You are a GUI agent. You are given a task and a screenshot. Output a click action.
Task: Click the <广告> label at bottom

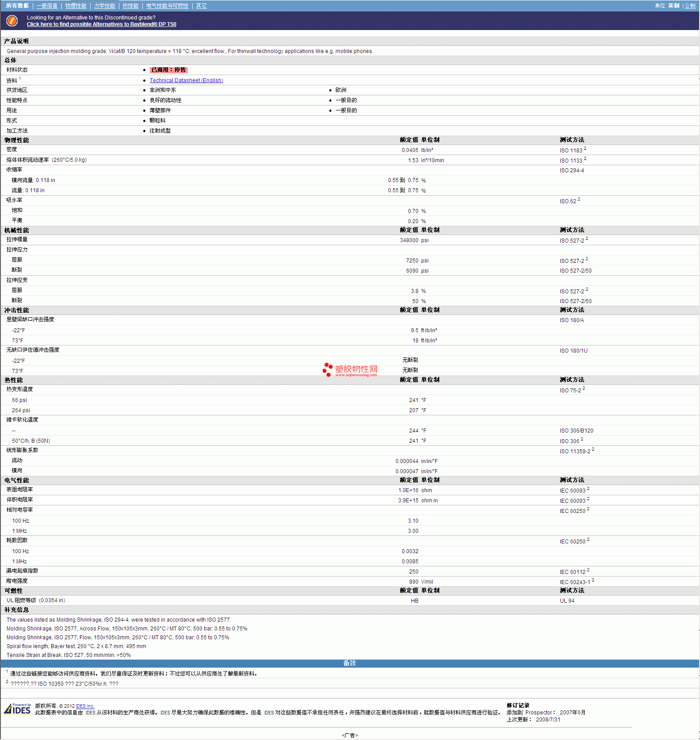350,736
